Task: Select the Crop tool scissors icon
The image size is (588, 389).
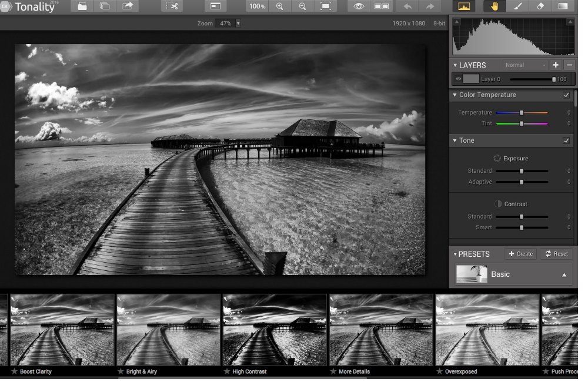Action: (173, 6)
